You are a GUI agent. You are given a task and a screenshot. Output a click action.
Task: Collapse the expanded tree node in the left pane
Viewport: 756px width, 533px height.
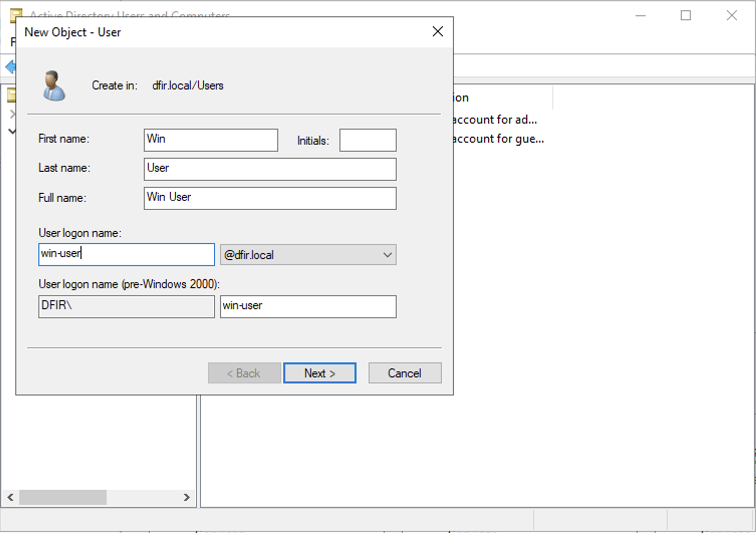(x=12, y=131)
